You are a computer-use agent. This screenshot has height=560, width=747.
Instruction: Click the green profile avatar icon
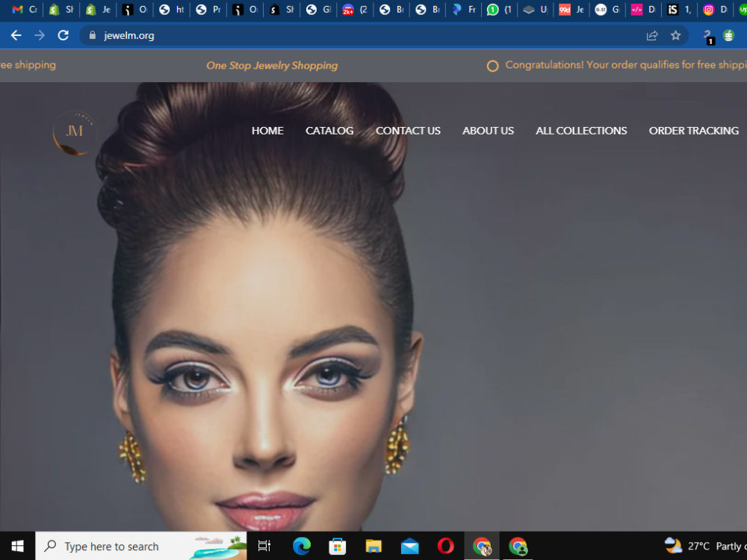coord(728,35)
